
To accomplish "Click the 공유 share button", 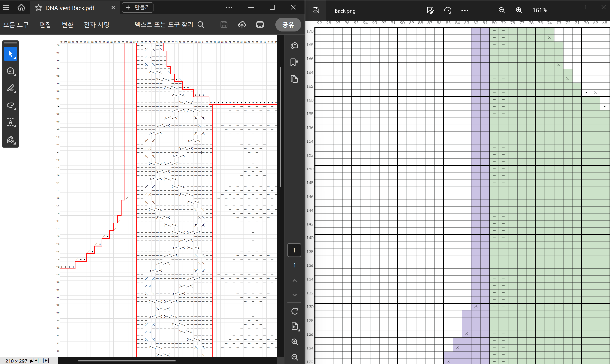I will [x=288, y=25].
